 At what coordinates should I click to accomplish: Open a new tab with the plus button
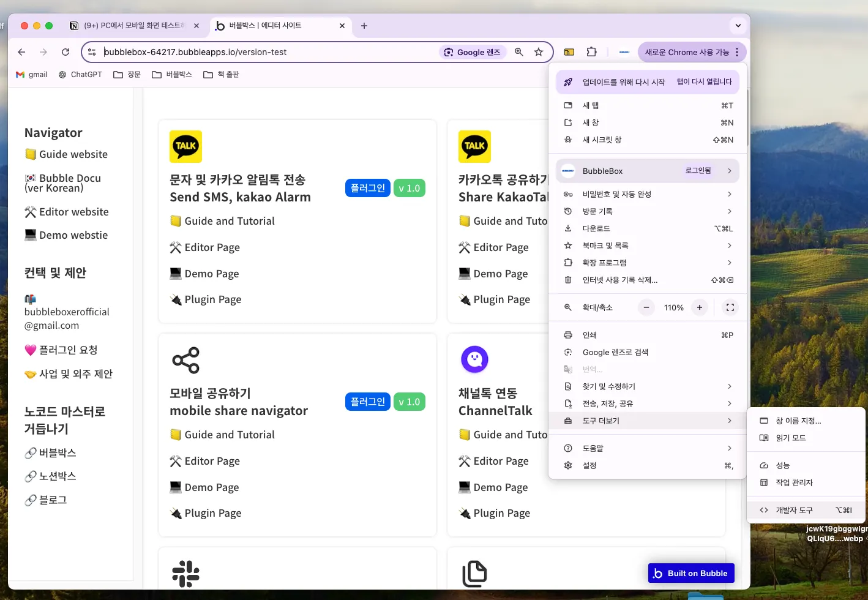point(364,26)
